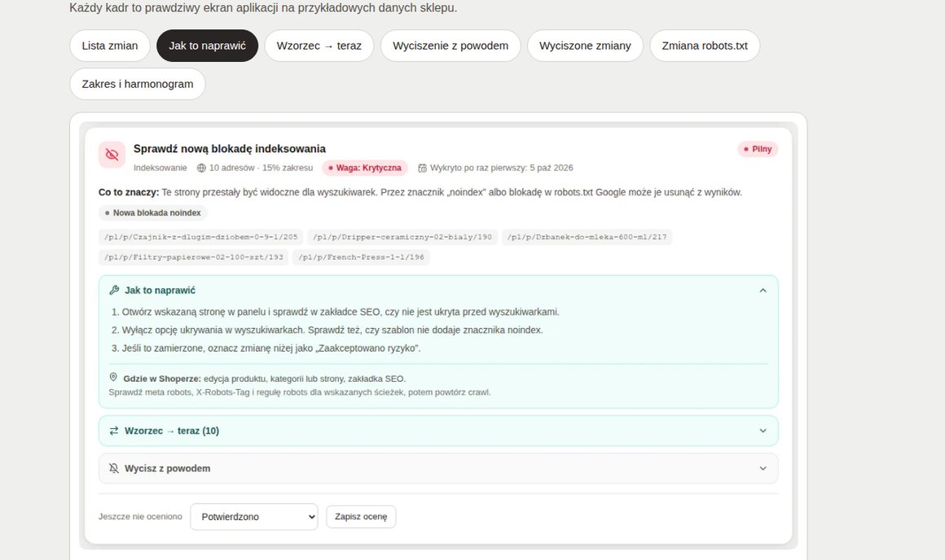Switch to Wzorzec → teraz tab
This screenshot has width=945, height=560.
tap(319, 46)
